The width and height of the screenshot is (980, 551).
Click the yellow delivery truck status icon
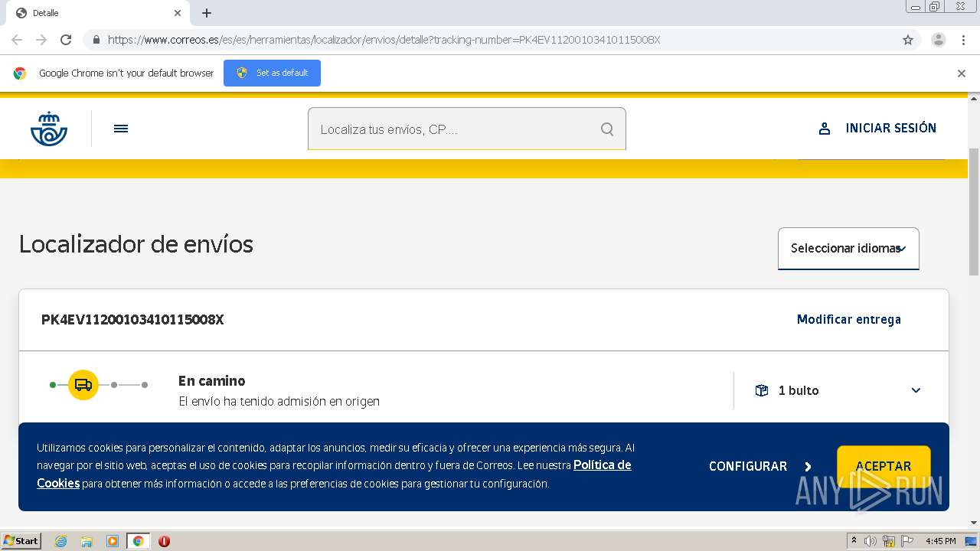coord(83,385)
